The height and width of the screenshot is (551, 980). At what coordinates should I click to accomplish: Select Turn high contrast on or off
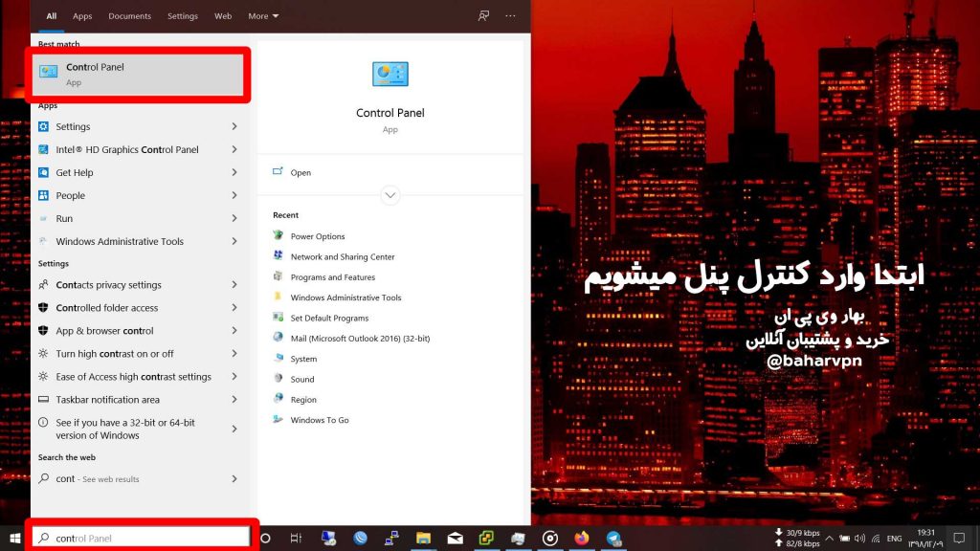[115, 354]
